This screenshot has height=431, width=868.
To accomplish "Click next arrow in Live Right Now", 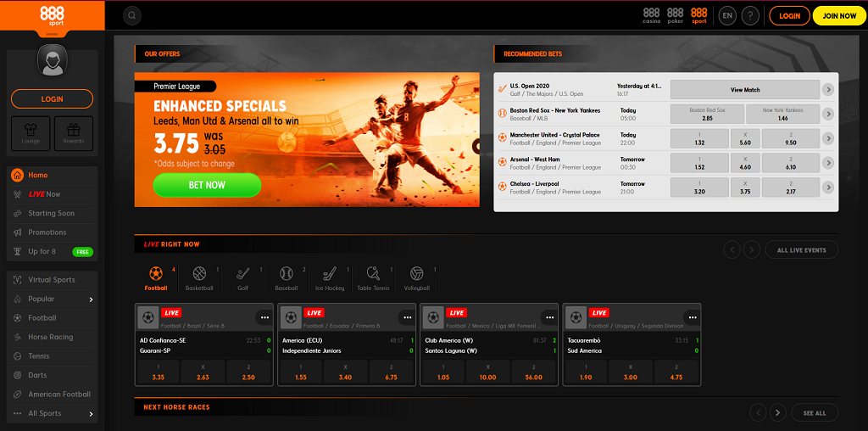I will coord(751,249).
